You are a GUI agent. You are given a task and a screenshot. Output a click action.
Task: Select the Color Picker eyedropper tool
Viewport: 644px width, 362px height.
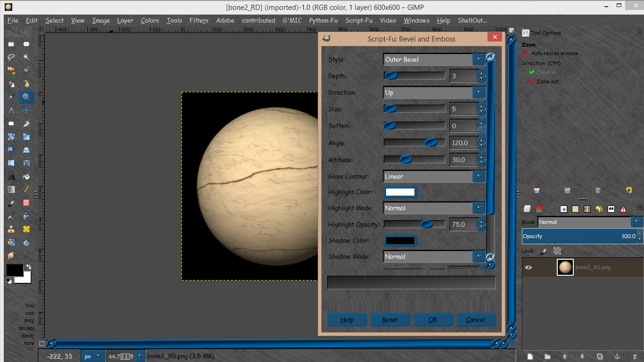(x=11, y=97)
